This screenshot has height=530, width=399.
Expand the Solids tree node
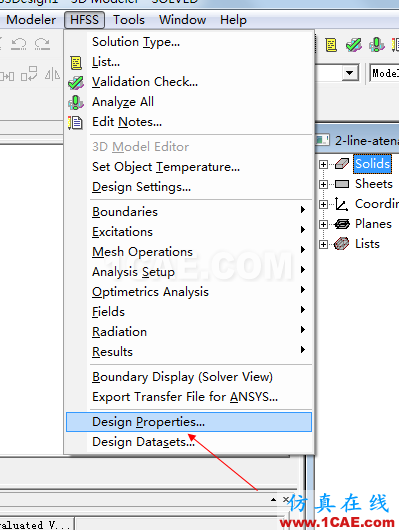tap(323, 165)
